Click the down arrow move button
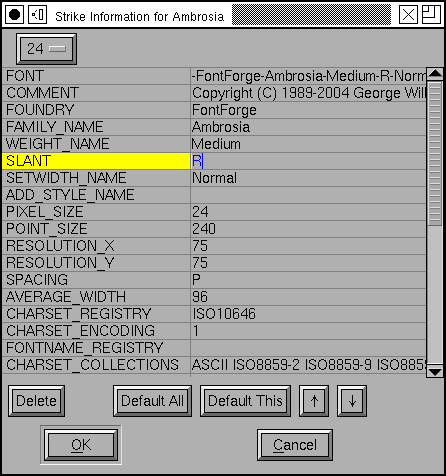The image size is (446, 476). pyautogui.click(x=352, y=401)
